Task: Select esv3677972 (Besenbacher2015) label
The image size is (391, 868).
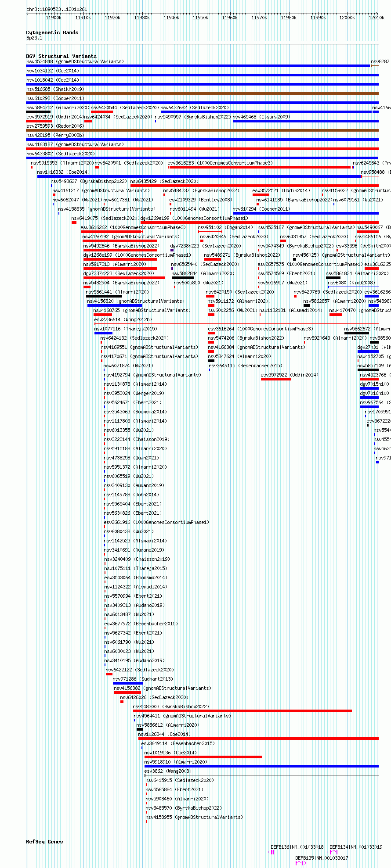Action: tap(141, 624)
